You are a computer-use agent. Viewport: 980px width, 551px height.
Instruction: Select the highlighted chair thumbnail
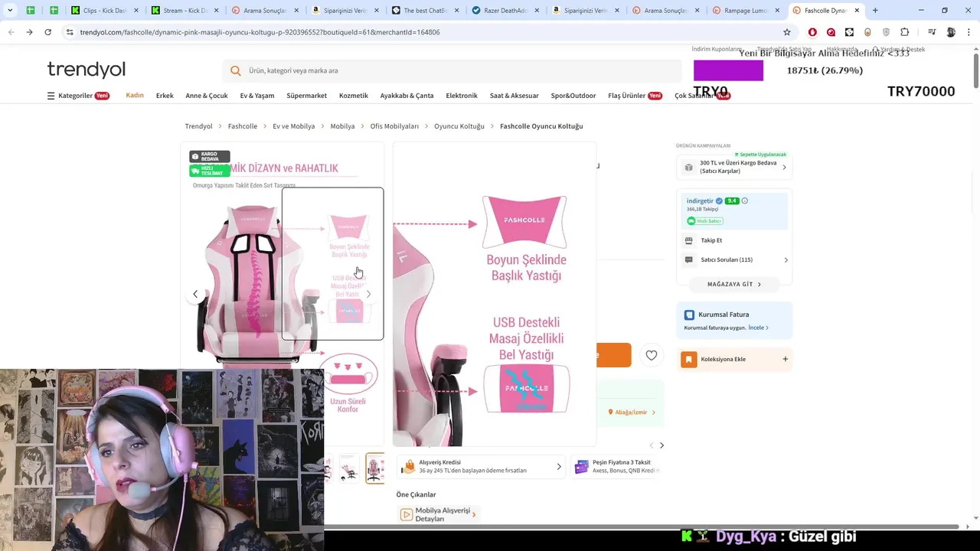click(374, 468)
